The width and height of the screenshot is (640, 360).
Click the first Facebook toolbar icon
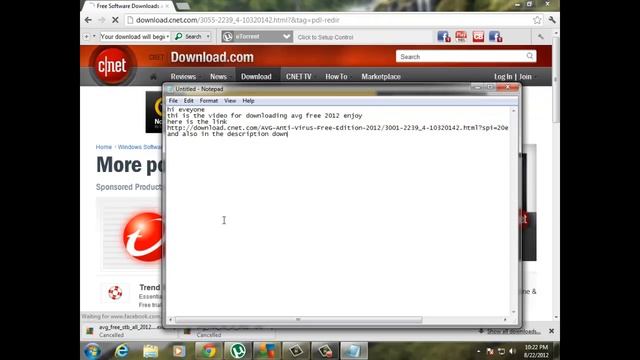pos(444,37)
